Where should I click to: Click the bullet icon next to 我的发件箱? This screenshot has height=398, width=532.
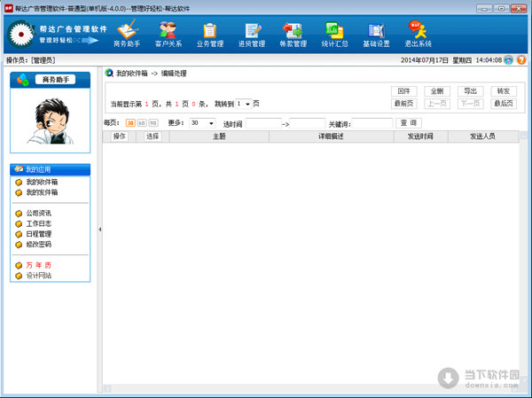[x=19, y=192]
